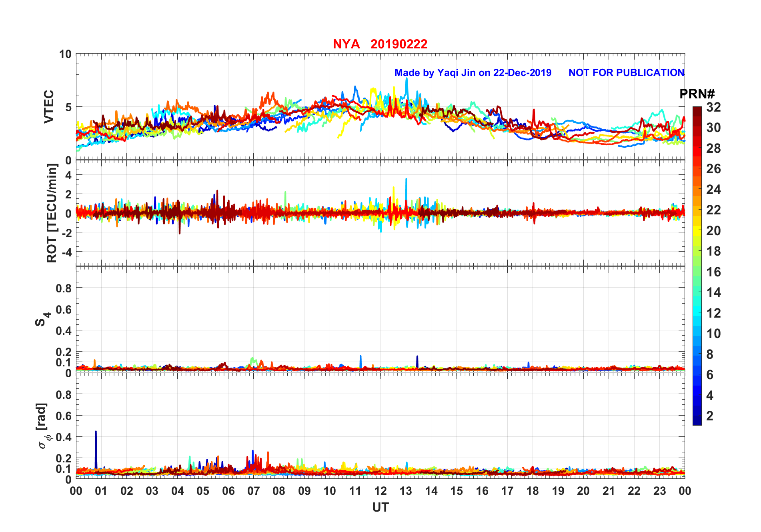The image size is (761, 532).
Task: Click the "S4" y-axis label
Action: coord(42,320)
